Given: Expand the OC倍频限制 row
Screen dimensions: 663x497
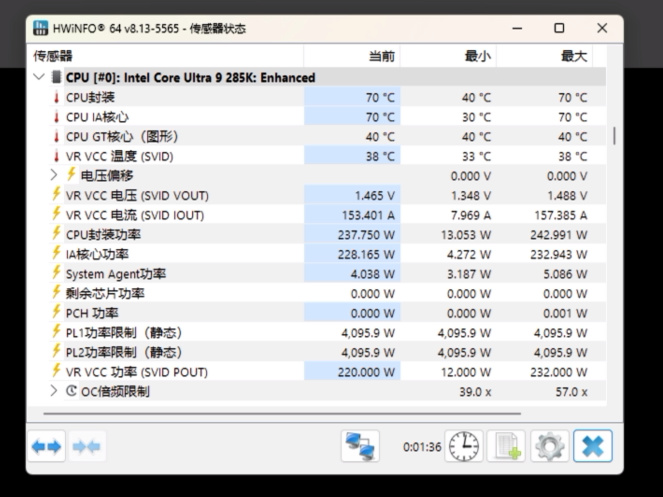Looking at the screenshot, I should click(54, 391).
